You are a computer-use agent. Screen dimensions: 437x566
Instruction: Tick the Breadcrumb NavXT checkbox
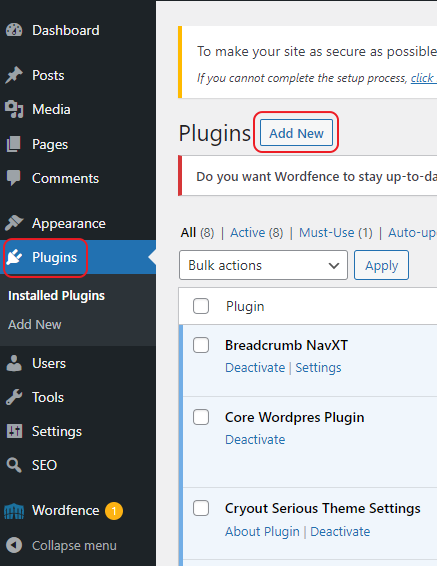(x=201, y=345)
